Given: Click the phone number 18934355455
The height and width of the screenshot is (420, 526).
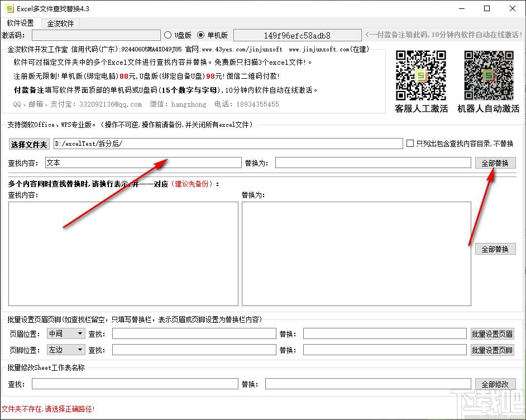Looking at the screenshot, I should [257, 104].
